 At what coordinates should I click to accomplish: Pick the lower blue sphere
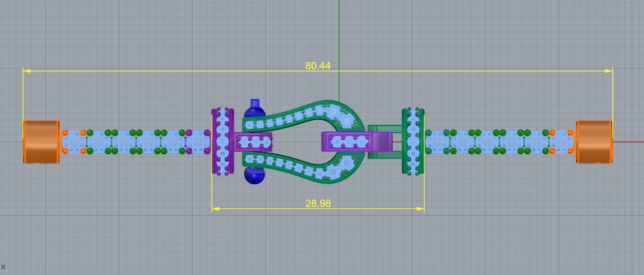pyautogui.click(x=255, y=175)
